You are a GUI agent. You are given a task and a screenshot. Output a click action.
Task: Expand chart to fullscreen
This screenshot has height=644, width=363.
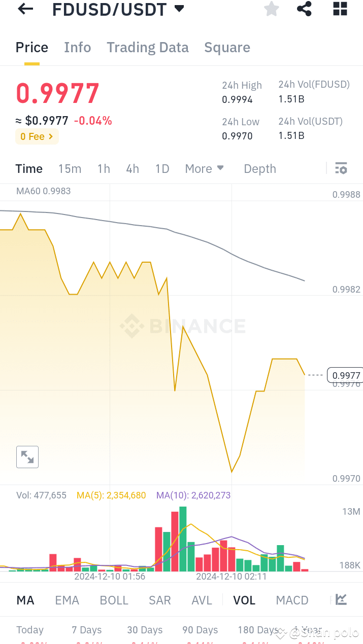[27, 456]
